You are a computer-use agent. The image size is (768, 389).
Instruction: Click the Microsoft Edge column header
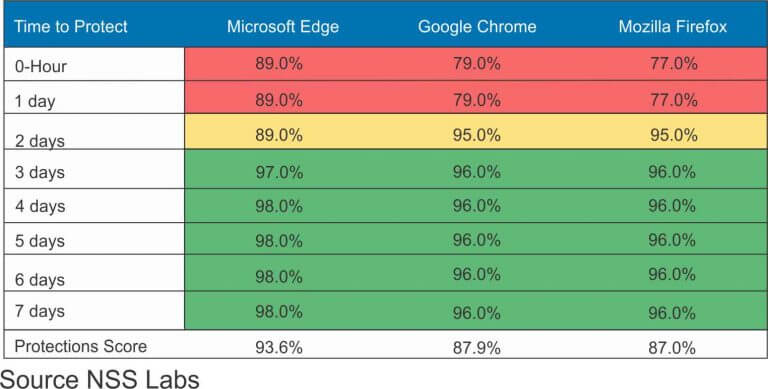(x=283, y=26)
